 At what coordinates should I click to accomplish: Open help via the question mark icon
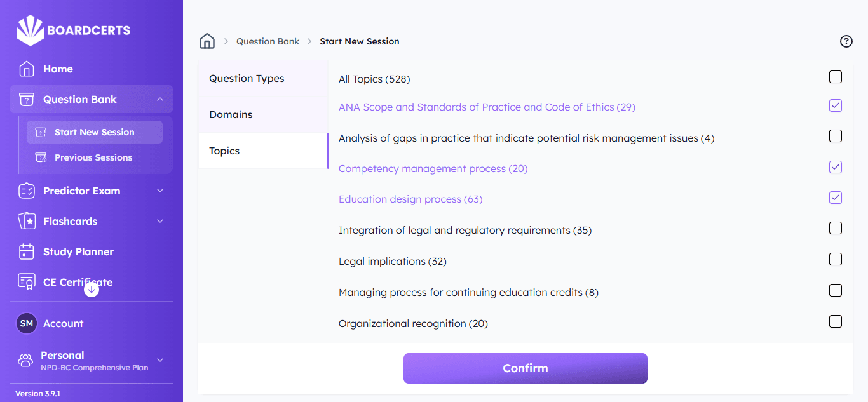pyautogui.click(x=846, y=41)
